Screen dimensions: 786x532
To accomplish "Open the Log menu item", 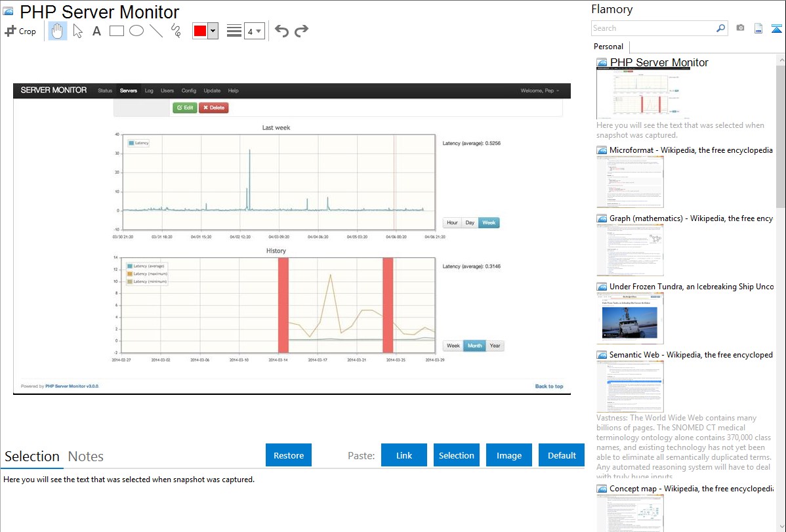I will (149, 91).
